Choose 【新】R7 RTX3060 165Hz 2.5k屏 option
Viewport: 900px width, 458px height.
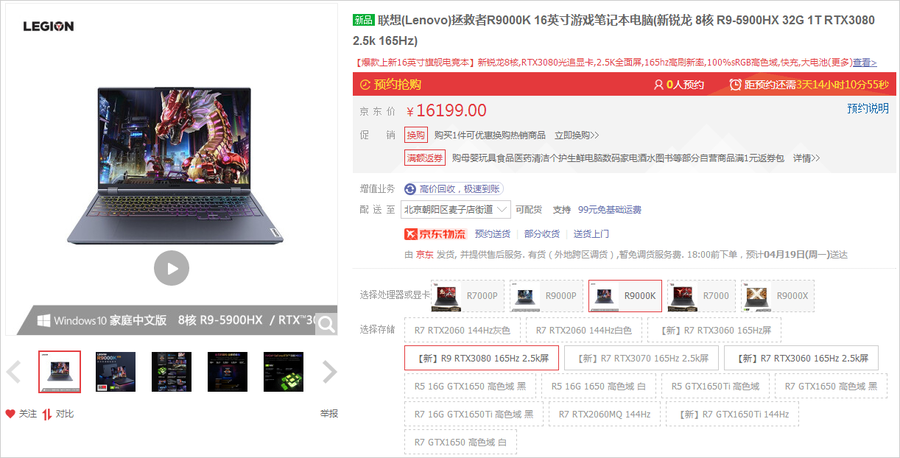click(801, 358)
